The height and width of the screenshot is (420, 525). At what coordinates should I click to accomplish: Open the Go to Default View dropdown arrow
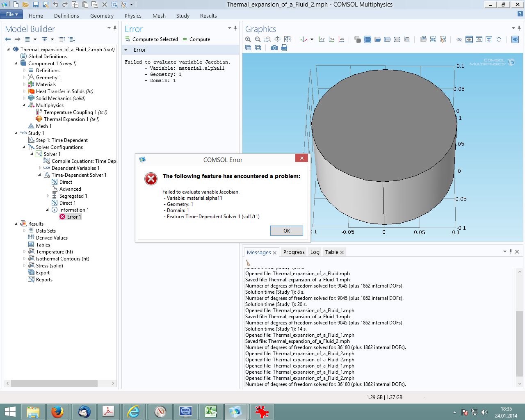pyautogui.click(x=312, y=39)
